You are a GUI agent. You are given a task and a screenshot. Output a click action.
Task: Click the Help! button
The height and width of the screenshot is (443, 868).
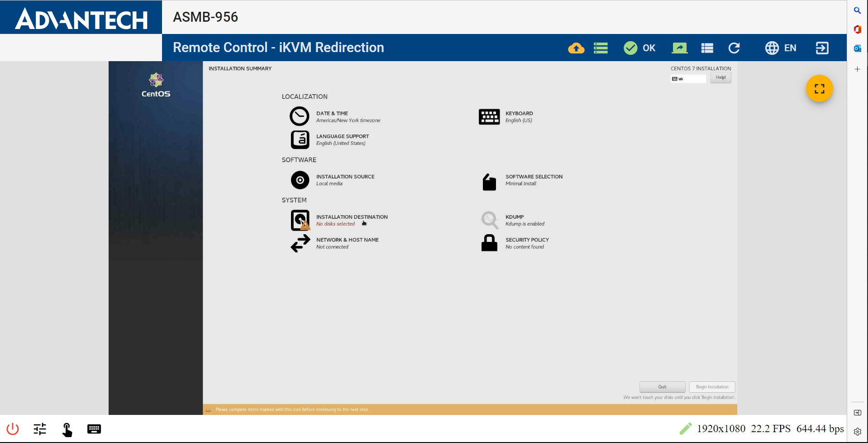(x=720, y=77)
